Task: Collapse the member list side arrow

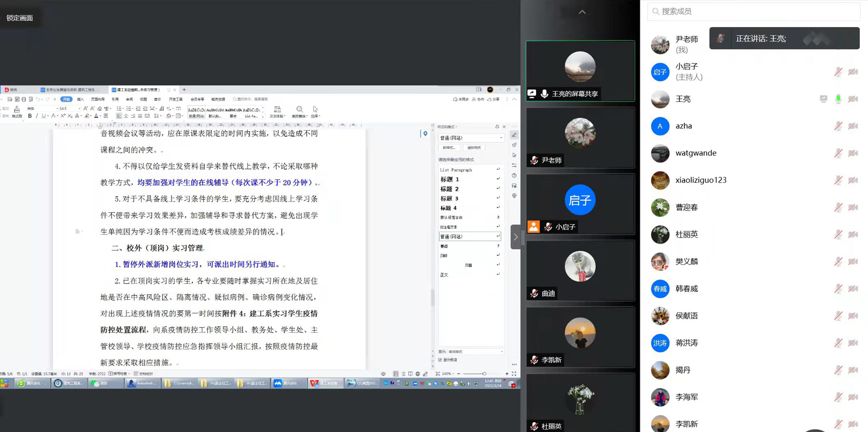Action: pyautogui.click(x=516, y=237)
